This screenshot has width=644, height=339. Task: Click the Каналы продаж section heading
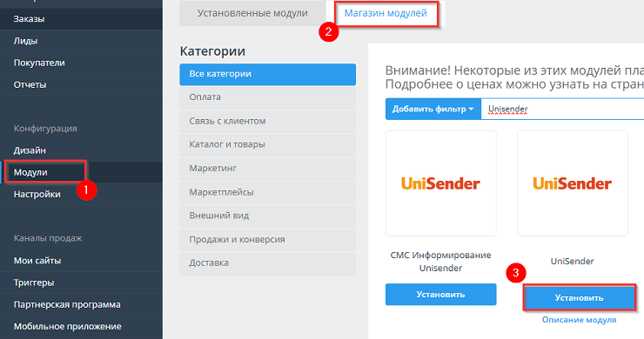click(x=48, y=238)
